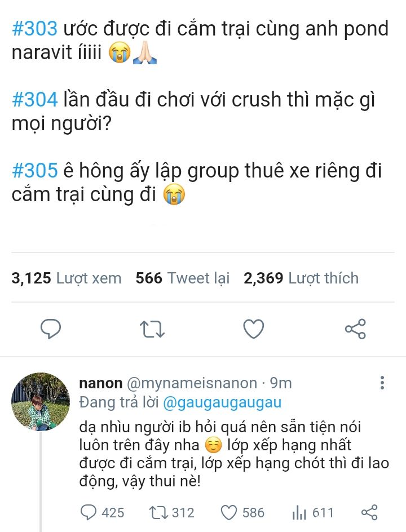Image resolution: width=406 pixels, height=532 pixels.
Task: Open 3,125 Lượt xem view count
Action: tap(66, 278)
